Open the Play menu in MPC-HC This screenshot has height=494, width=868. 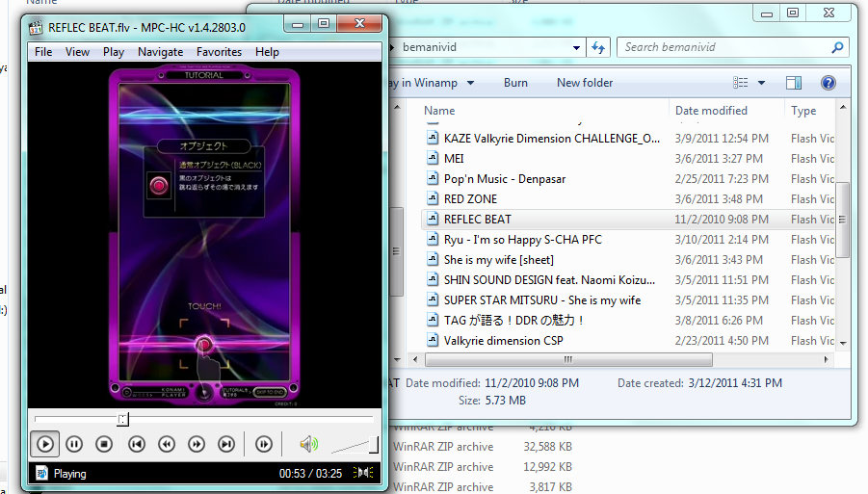pyautogui.click(x=114, y=52)
